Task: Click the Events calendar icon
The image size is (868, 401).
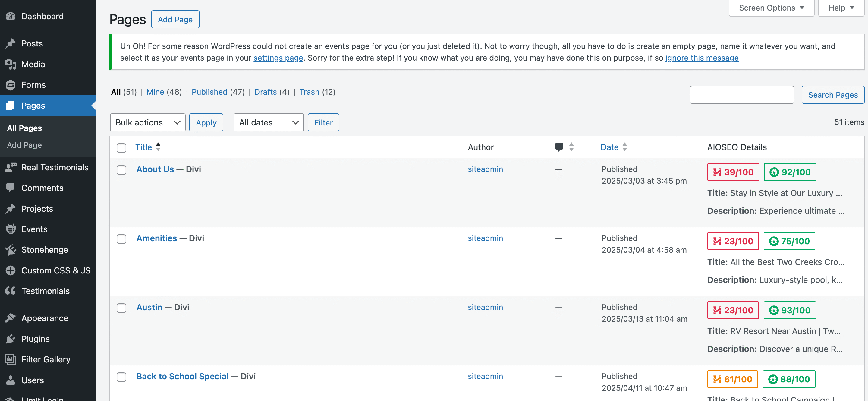Action: 11,229
